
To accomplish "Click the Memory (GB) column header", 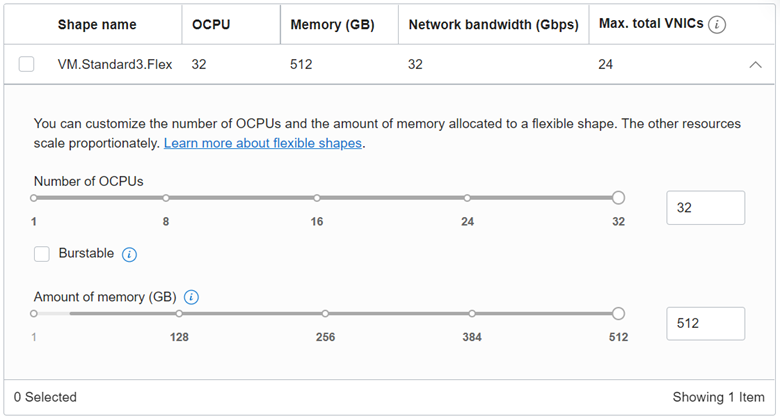I will click(333, 25).
